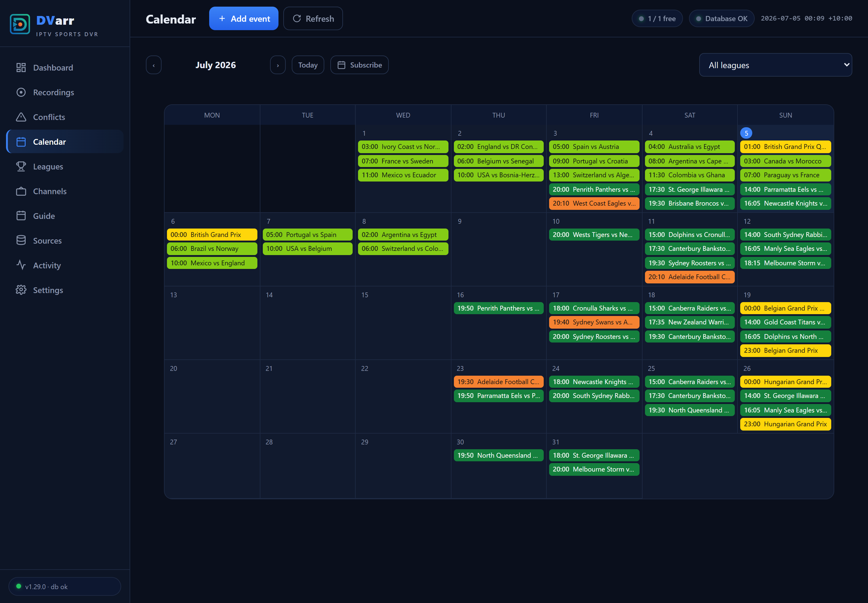Image resolution: width=868 pixels, height=603 pixels.
Task: Open the Argentina vs Egypt event
Action: click(403, 235)
